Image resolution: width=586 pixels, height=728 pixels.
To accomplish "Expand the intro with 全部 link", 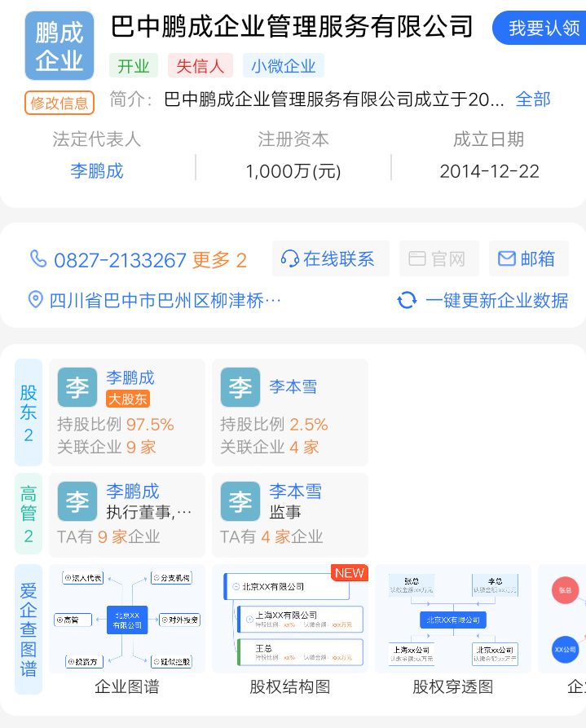I will [533, 99].
